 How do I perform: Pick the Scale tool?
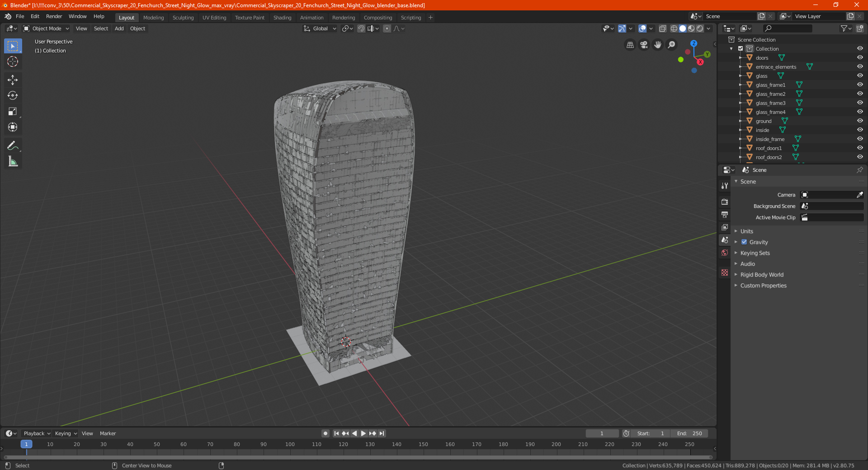[13, 111]
